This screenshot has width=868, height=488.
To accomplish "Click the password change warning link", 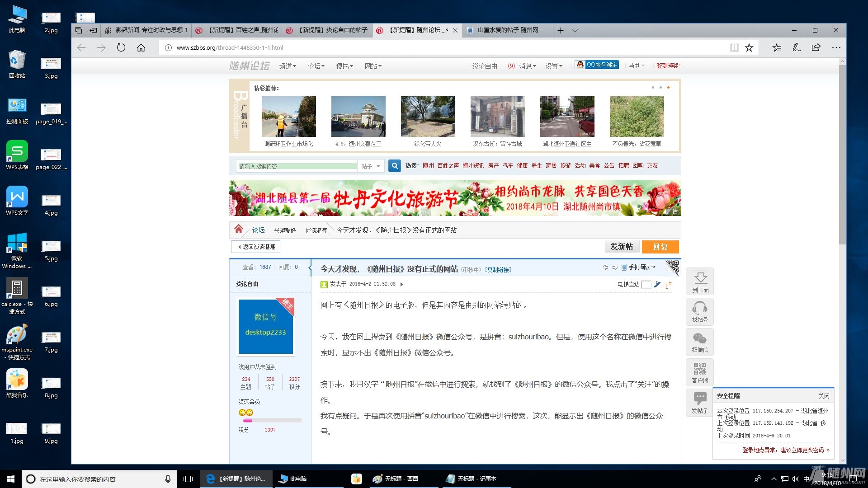I will point(786,450).
